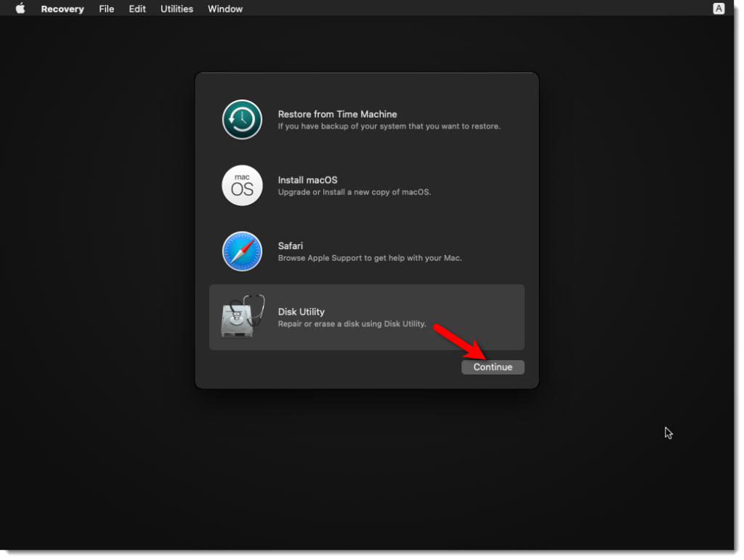Select the 'Disk Utility' option title
The image size is (744, 560).
(x=301, y=312)
